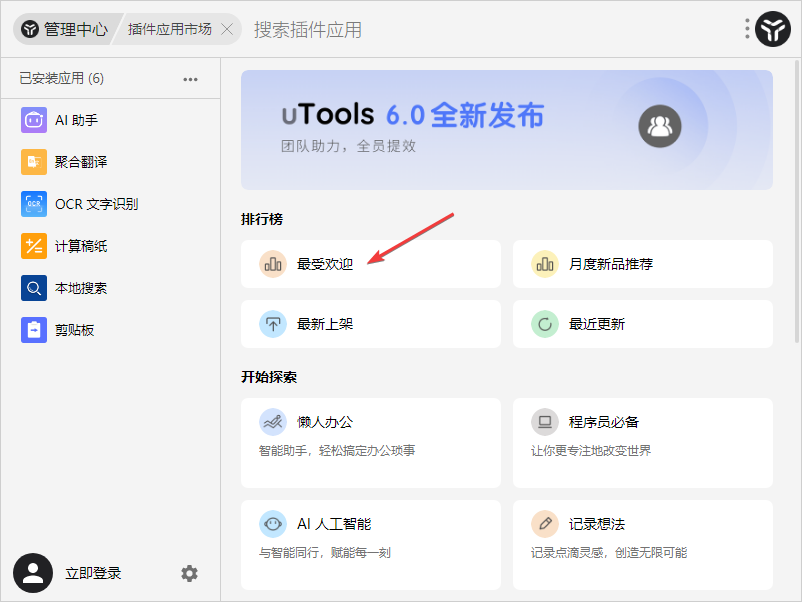
Task: Click the main panel vertical scrollbar
Action: [x=797, y=201]
